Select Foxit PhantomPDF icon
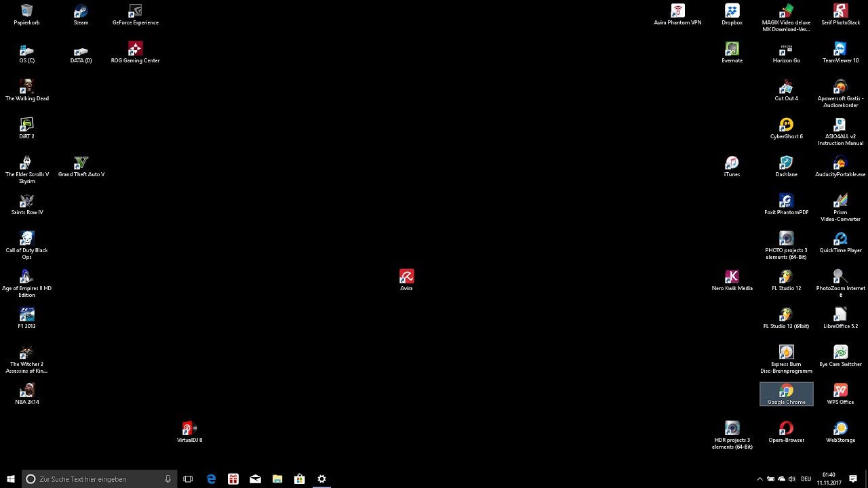This screenshot has width=868, height=488. pos(786,205)
